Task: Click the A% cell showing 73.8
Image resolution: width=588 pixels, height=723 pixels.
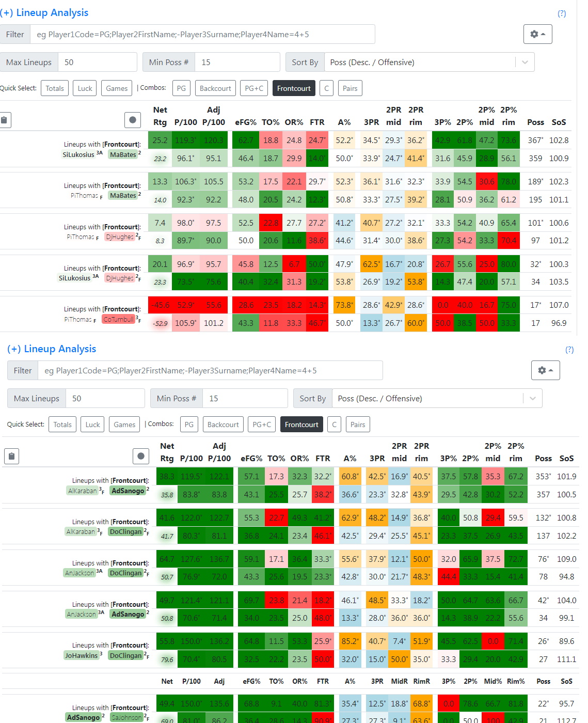Action: coord(344,305)
